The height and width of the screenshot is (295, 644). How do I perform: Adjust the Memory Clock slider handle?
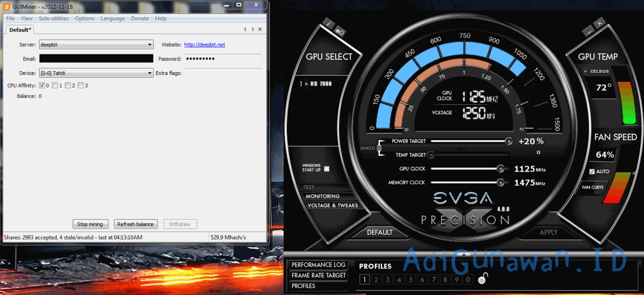point(500,182)
